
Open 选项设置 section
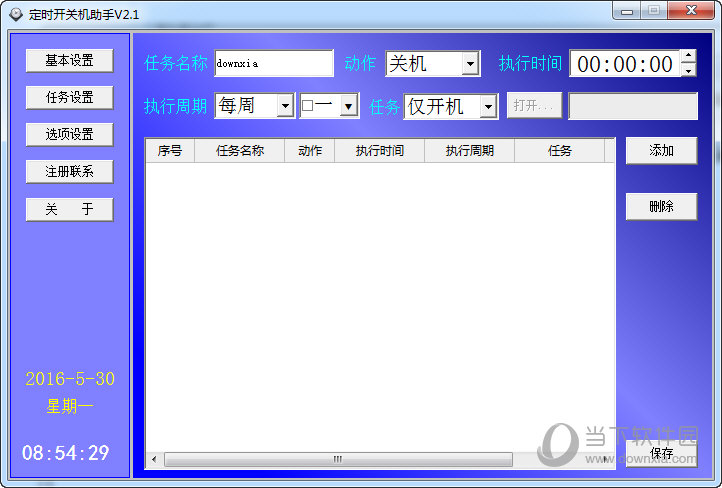click(x=70, y=134)
